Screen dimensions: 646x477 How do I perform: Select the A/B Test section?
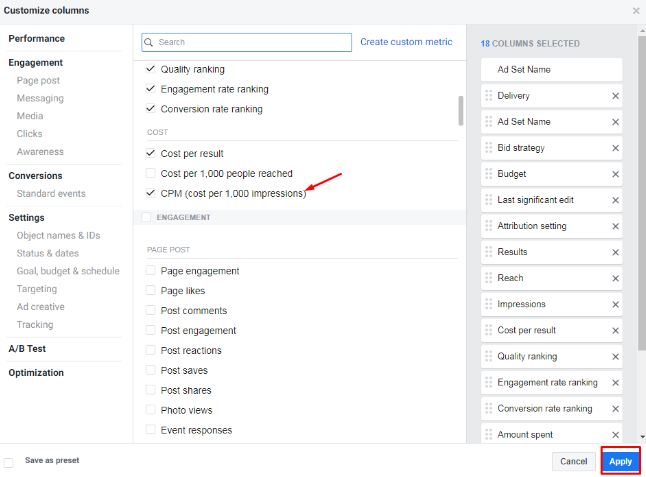click(27, 349)
